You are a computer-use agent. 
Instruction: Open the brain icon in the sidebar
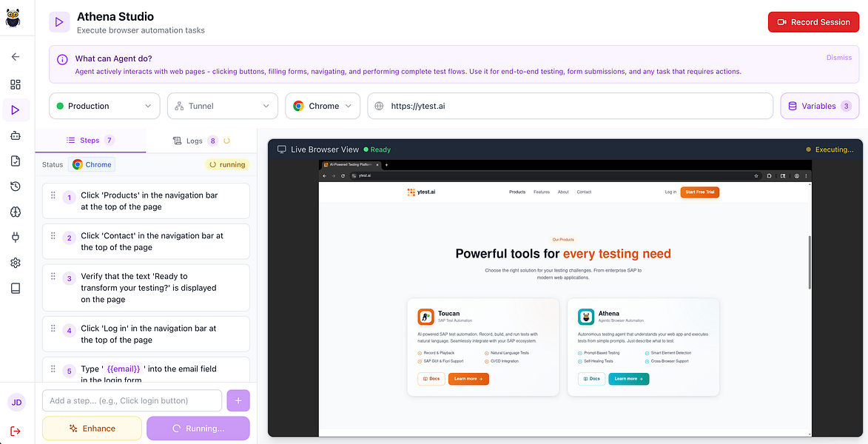16,212
